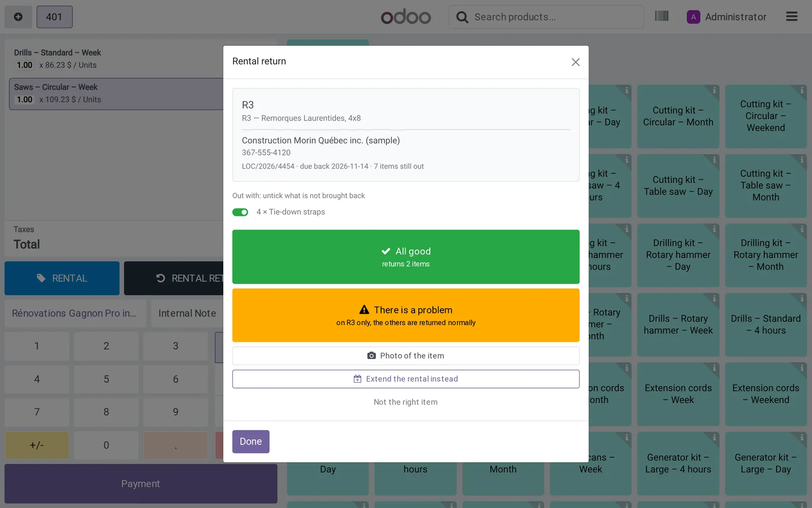Show info for Drilling kit – Rotary hammer – Day

coord(714,229)
